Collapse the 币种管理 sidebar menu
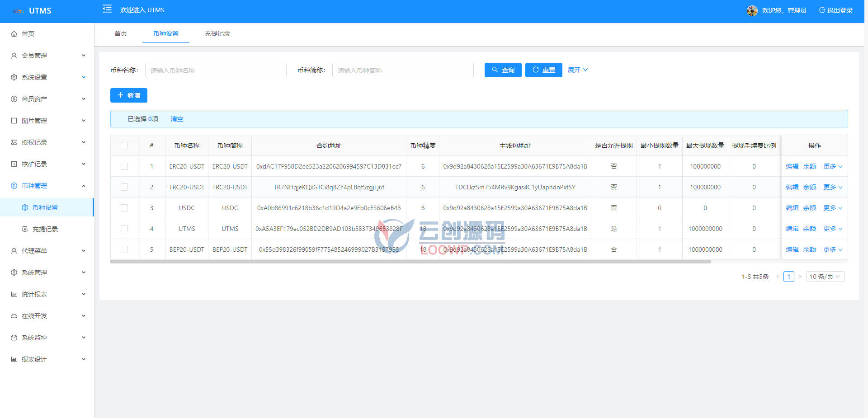The height and width of the screenshot is (418, 868). click(x=47, y=186)
